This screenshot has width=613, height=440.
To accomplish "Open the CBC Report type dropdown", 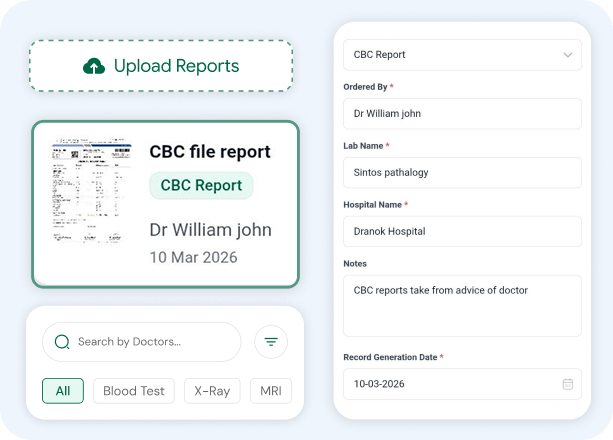I will pyautogui.click(x=462, y=55).
